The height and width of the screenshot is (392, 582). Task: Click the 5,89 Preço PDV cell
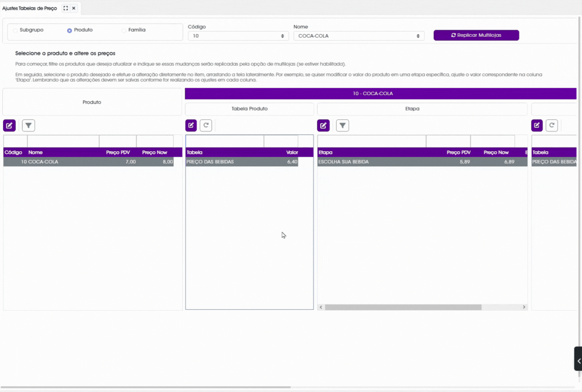tap(448, 162)
